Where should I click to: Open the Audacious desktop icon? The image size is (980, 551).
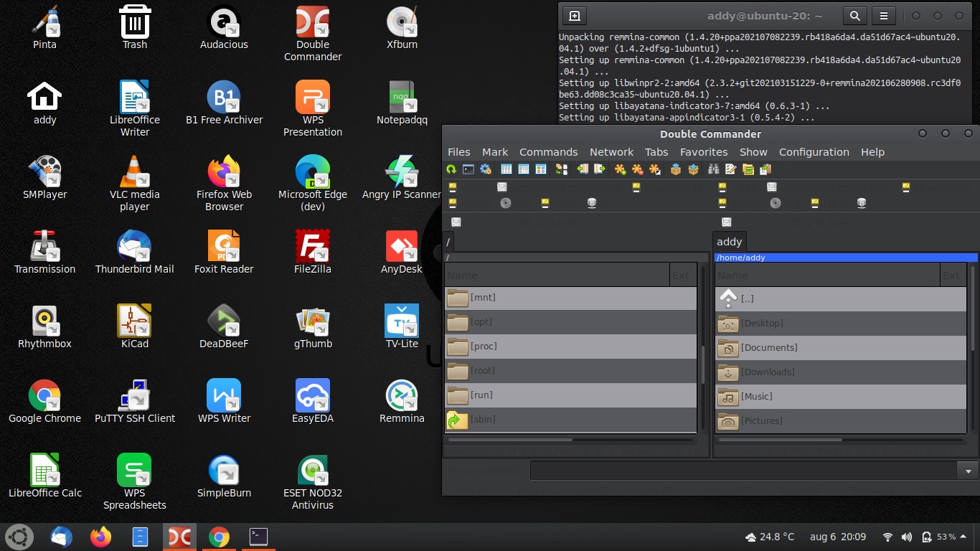pos(224,29)
